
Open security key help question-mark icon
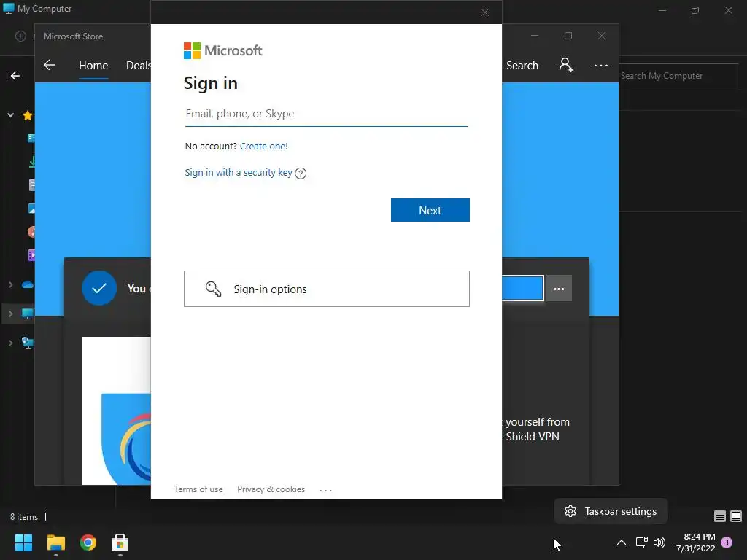pos(301,174)
